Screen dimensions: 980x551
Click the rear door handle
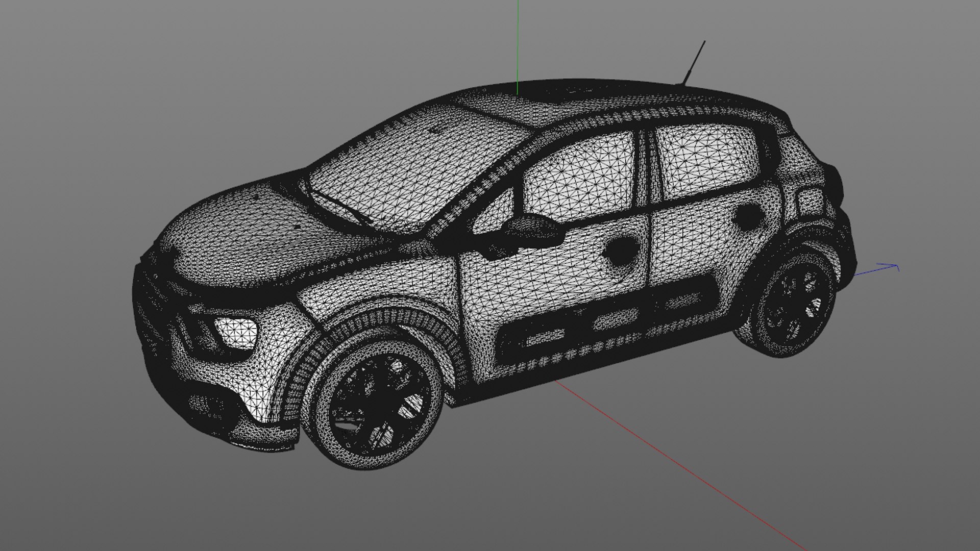coord(748,216)
